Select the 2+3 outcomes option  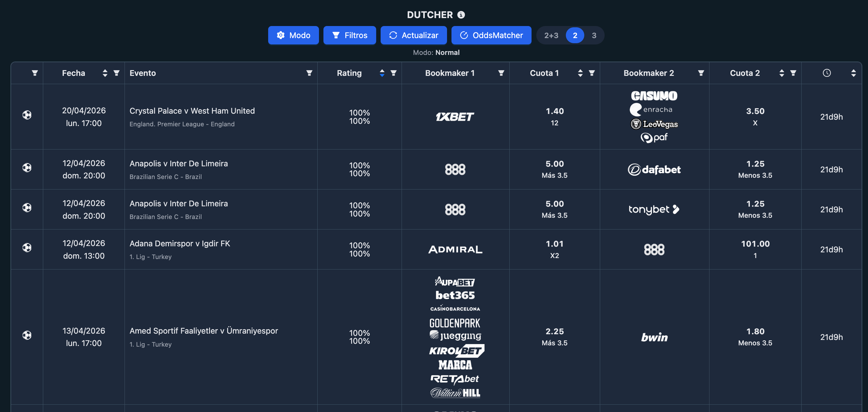pos(551,35)
